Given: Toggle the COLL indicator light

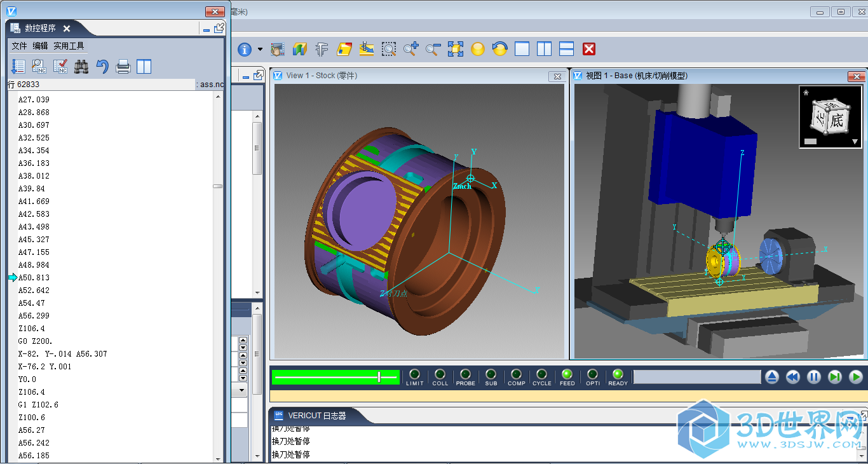Looking at the screenshot, I should [440, 374].
